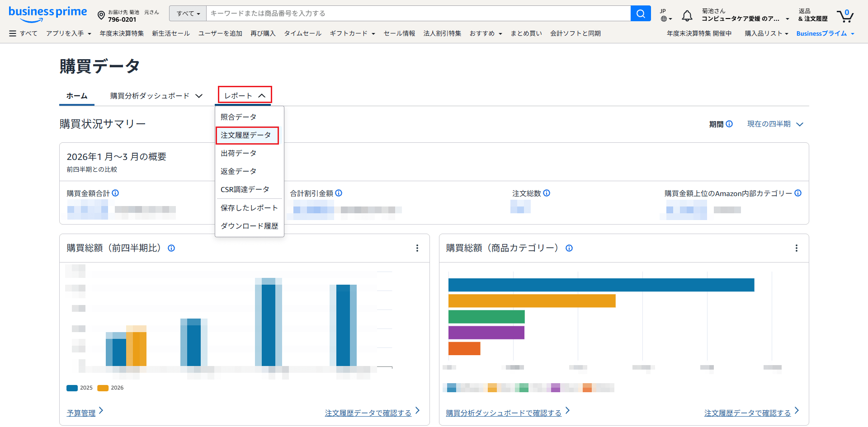The width and height of the screenshot is (868, 427).
Task: Click the keyword search input field
Action: click(418, 14)
